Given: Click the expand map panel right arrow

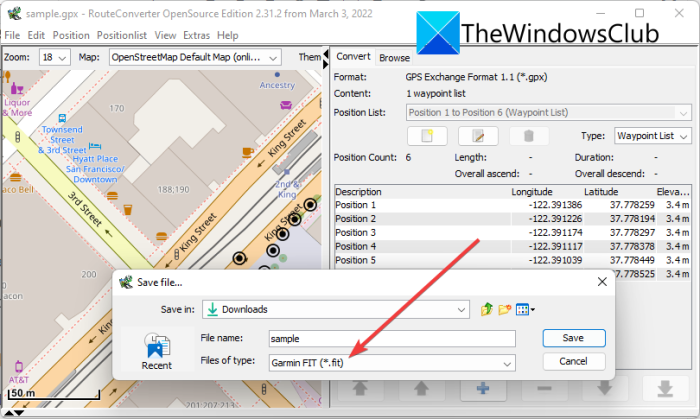Looking at the screenshot, I should (x=326, y=65).
